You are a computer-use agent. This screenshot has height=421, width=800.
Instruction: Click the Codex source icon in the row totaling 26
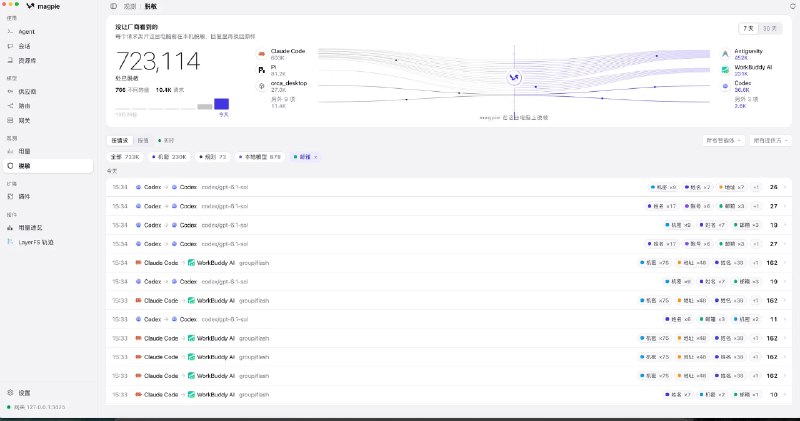[138, 187]
